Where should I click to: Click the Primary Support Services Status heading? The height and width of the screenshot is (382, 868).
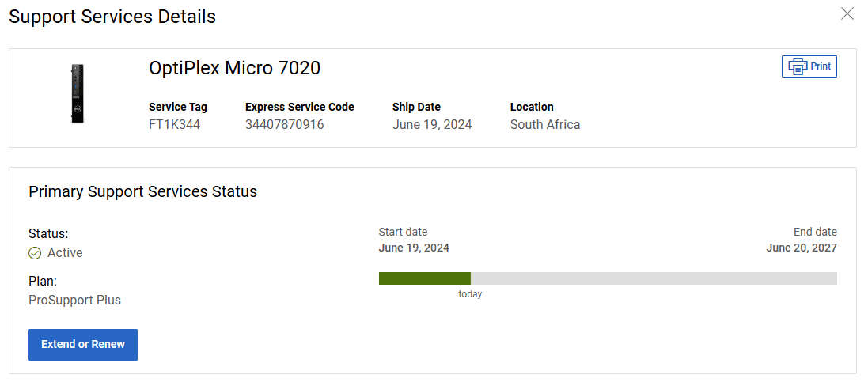pos(142,191)
